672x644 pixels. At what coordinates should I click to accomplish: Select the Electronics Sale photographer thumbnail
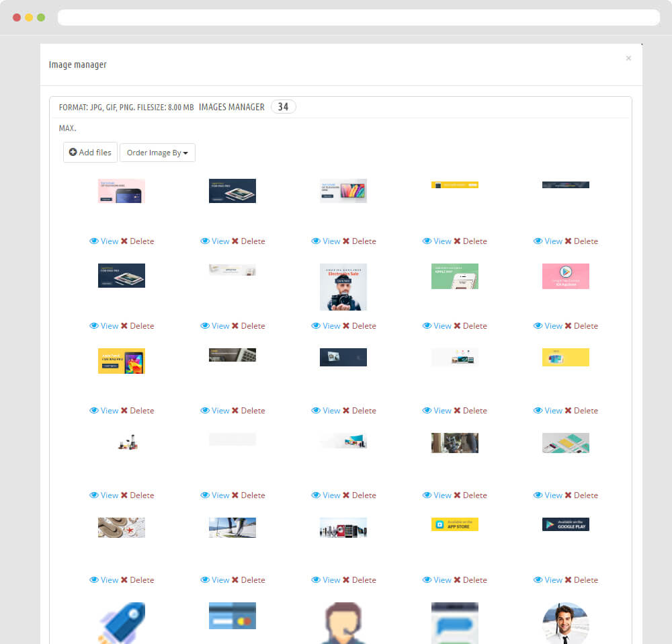click(343, 286)
